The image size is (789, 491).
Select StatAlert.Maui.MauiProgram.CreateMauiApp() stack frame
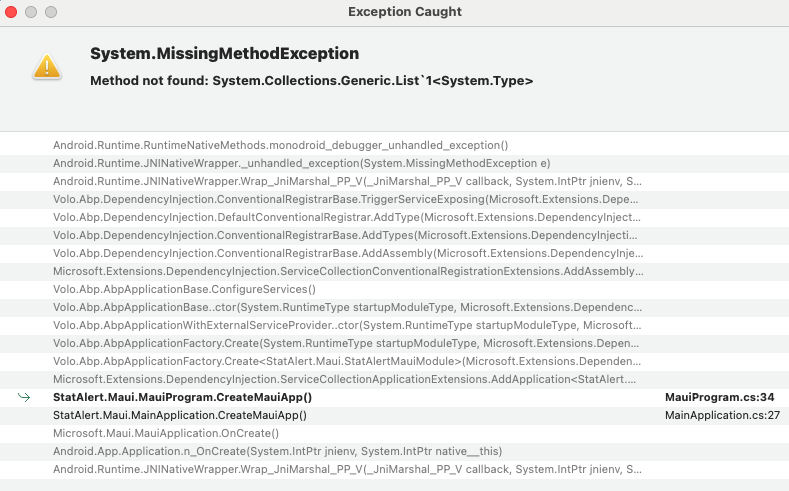182,397
